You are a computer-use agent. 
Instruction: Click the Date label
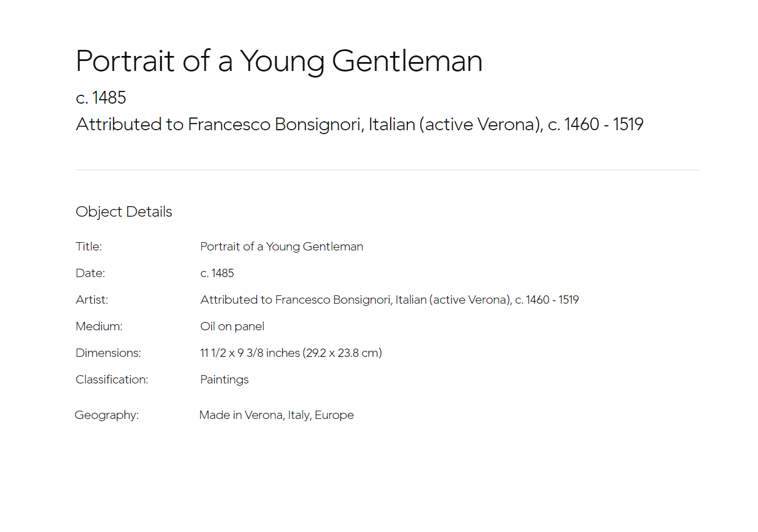[90, 273]
